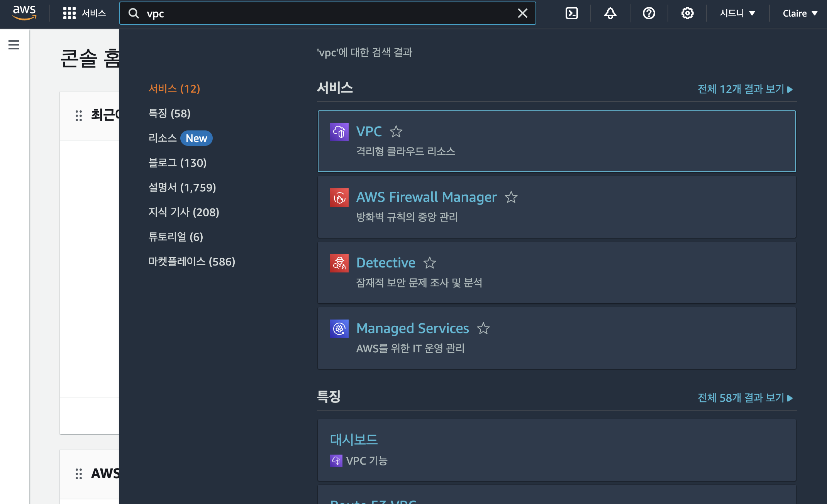Favorite the Managed Services star
The height and width of the screenshot is (504, 827).
point(483,329)
